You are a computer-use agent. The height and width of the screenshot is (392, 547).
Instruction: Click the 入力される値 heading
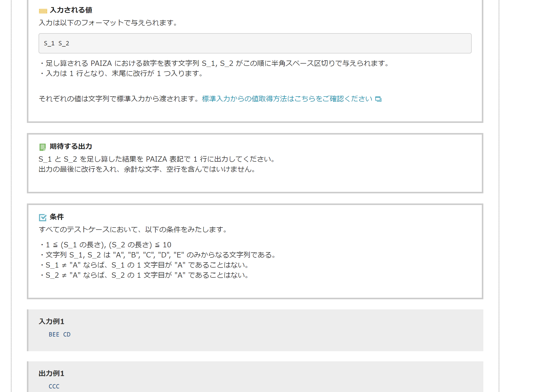tap(71, 10)
